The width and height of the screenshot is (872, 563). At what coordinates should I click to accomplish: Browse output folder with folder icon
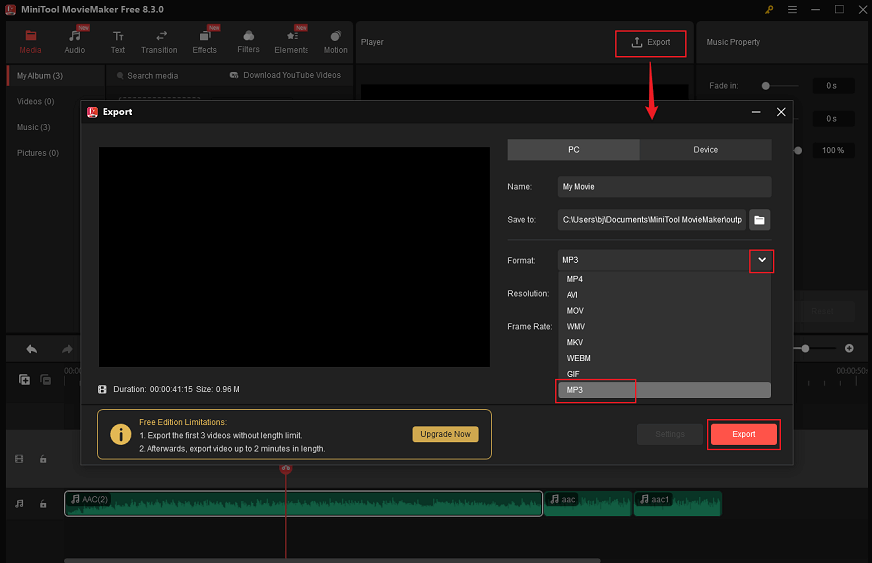tap(759, 220)
